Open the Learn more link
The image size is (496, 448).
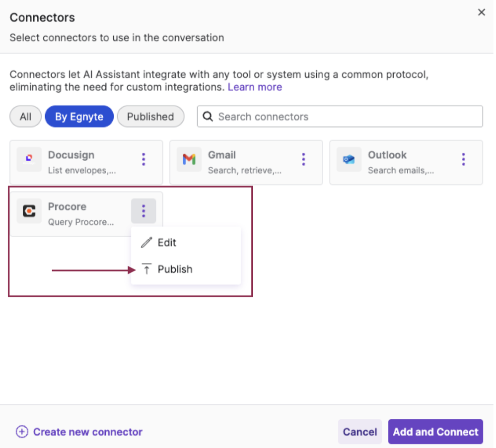(x=255, y=87)
